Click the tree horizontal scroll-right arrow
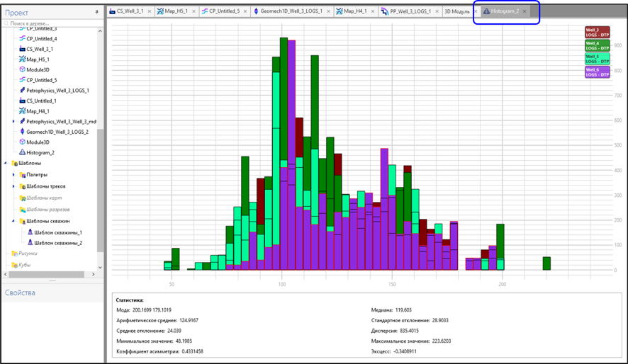The height and width of the screenshot is (364, 628). click(x=94, y=274)
